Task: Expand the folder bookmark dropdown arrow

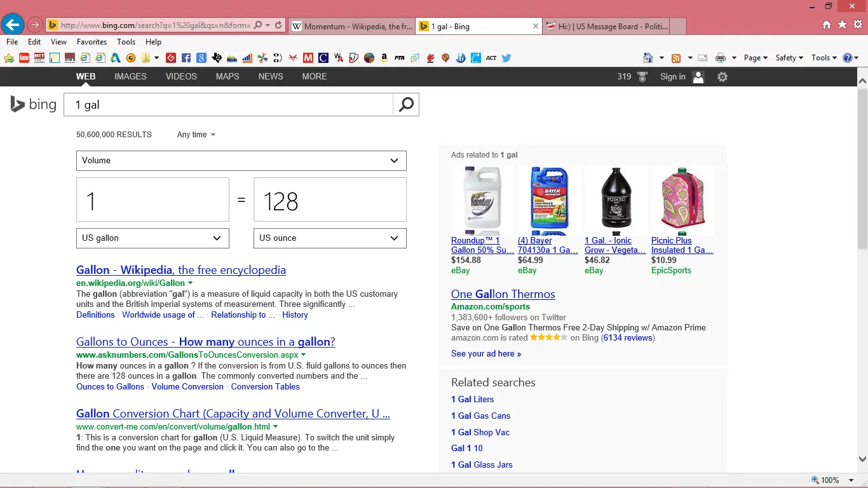Action: tap(156, 58)
